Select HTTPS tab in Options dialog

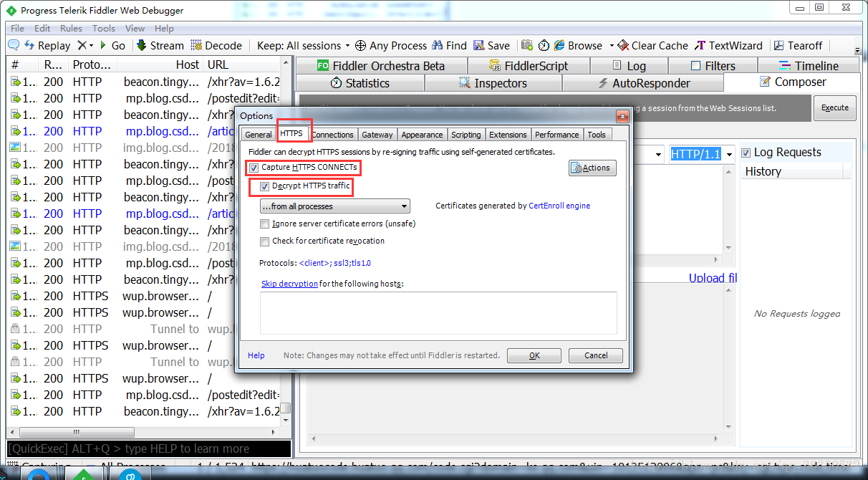tap(291, 133)
